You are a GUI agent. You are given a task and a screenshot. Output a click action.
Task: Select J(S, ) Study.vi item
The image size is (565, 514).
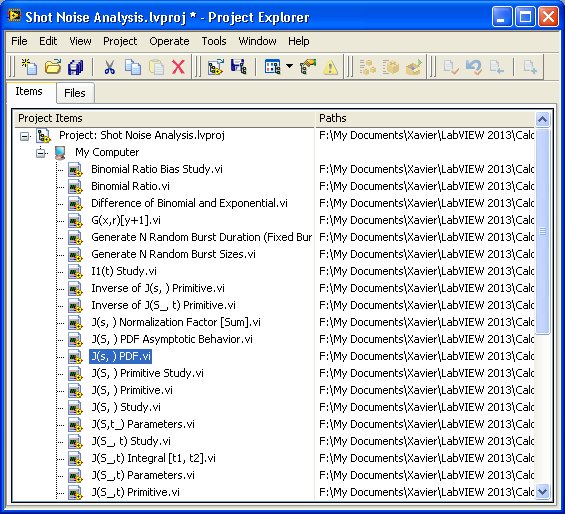click(126, 407)
